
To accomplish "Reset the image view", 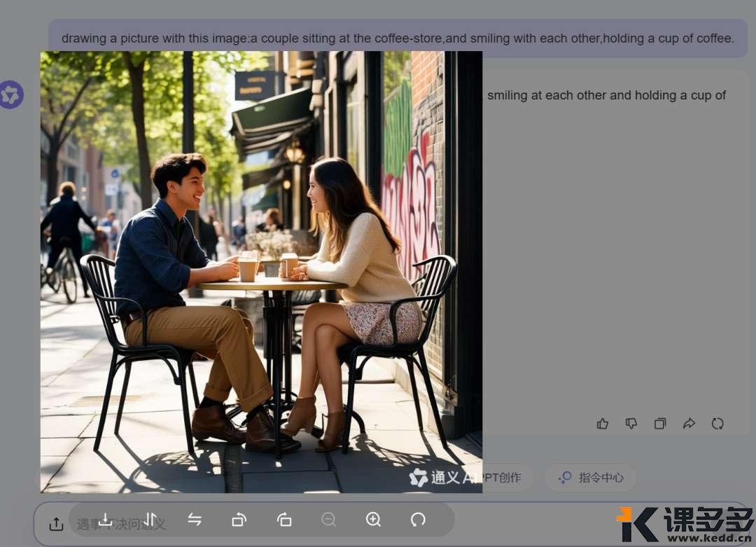I will pos(418,519).
